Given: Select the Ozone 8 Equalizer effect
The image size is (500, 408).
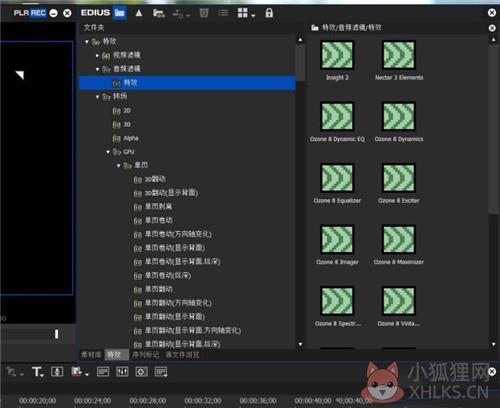Looking at the screenshot, I should pos(337,177).
